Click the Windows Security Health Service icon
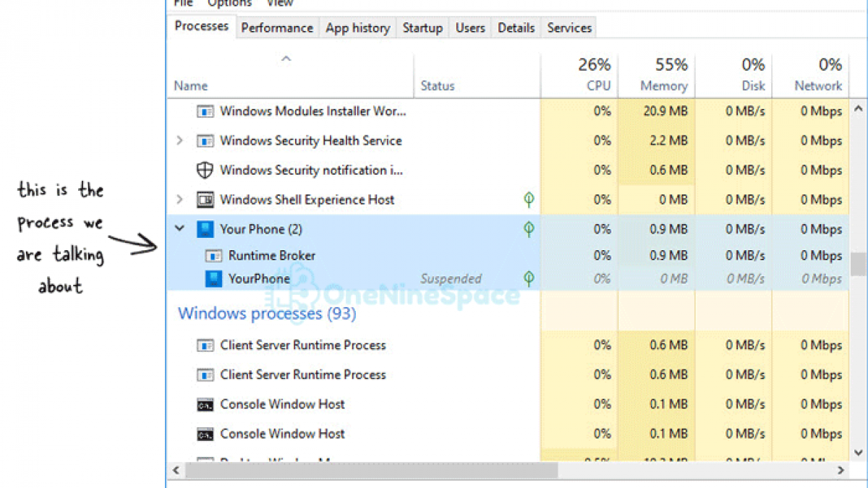 pos(205,141)
